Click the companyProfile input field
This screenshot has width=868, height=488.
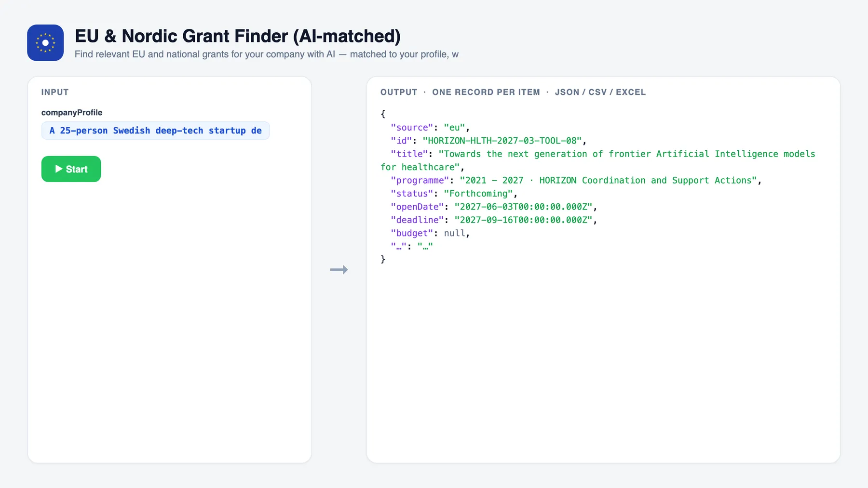(x=155, y=131)
